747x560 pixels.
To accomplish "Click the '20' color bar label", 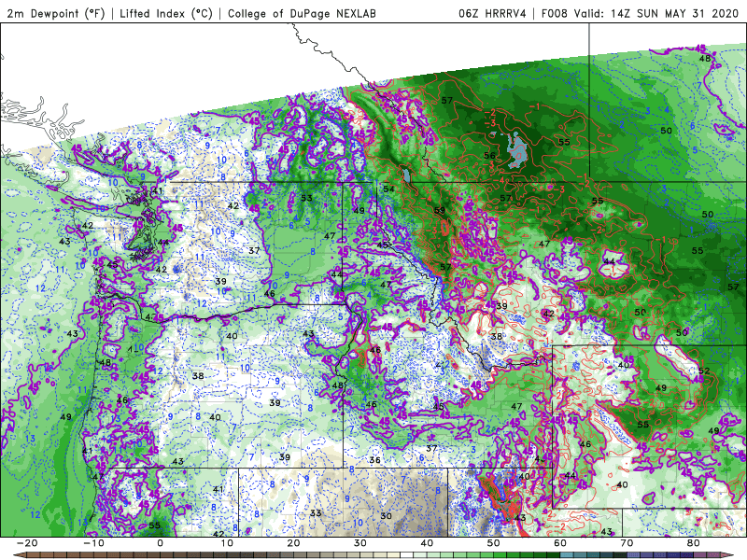I will (293, 543).
